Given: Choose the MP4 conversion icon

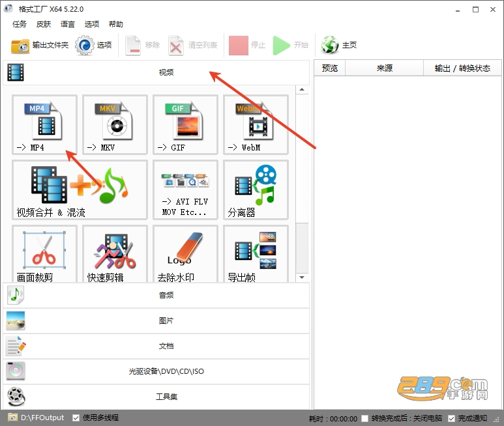Looking at the screenshot, I should point(44,124).
